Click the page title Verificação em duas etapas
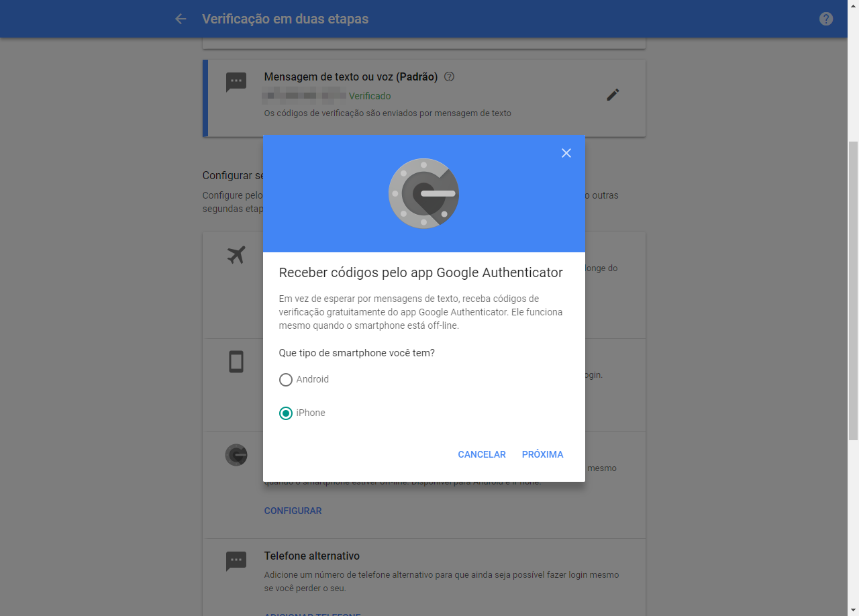Screen dimensions: 859x616 click(285, 19)
